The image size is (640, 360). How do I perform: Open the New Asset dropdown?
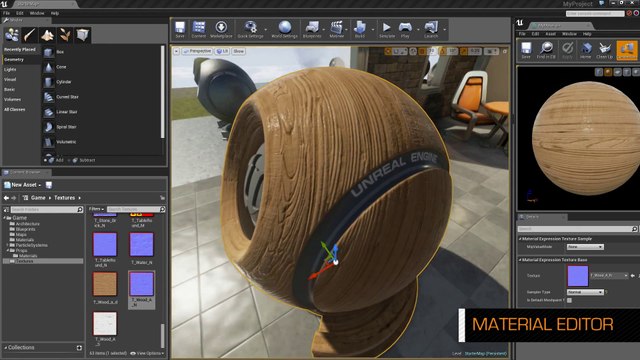coord(23,185)
